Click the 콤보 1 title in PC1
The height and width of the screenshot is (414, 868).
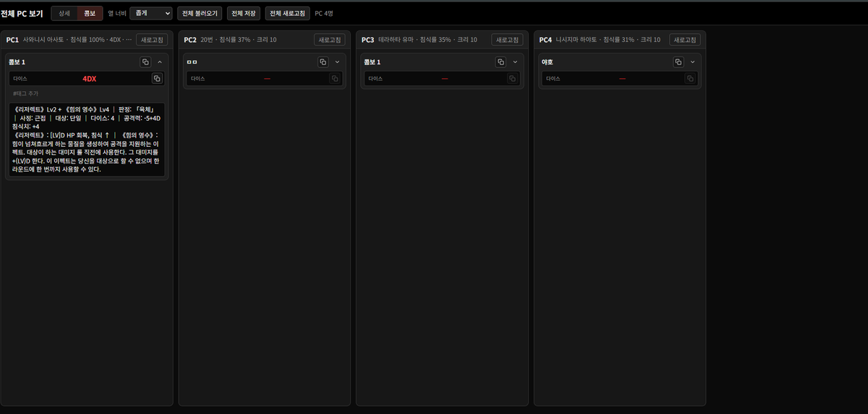pyautogui.click(x=17, y=62)
